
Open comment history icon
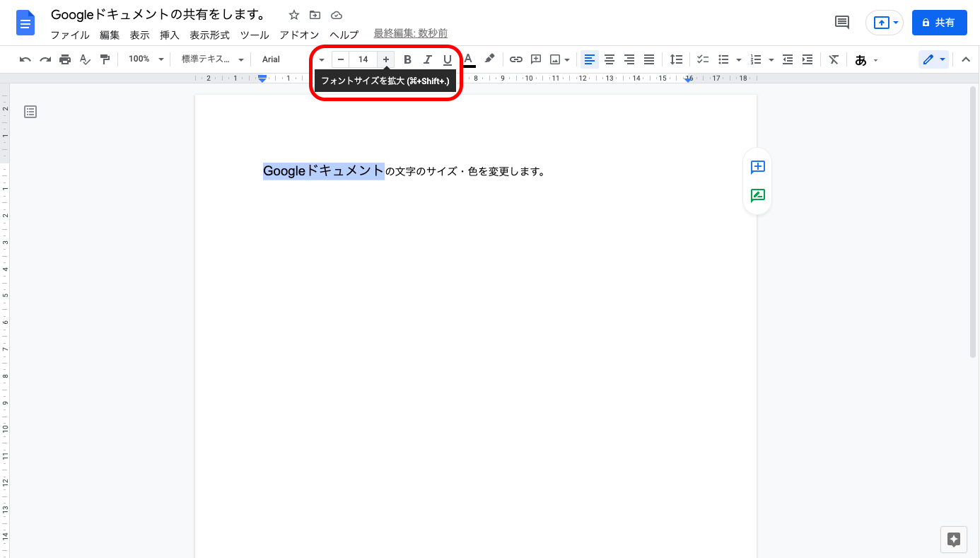coord(842,23)
